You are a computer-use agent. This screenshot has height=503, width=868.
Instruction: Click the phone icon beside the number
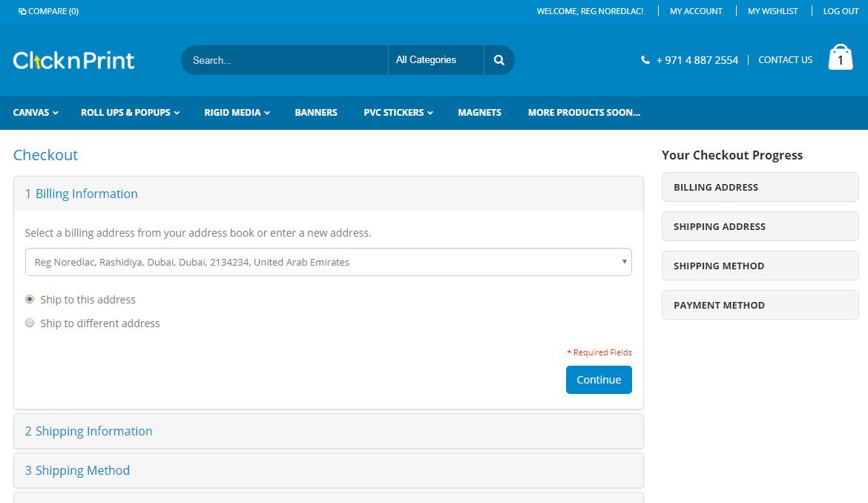pos(645,60)
